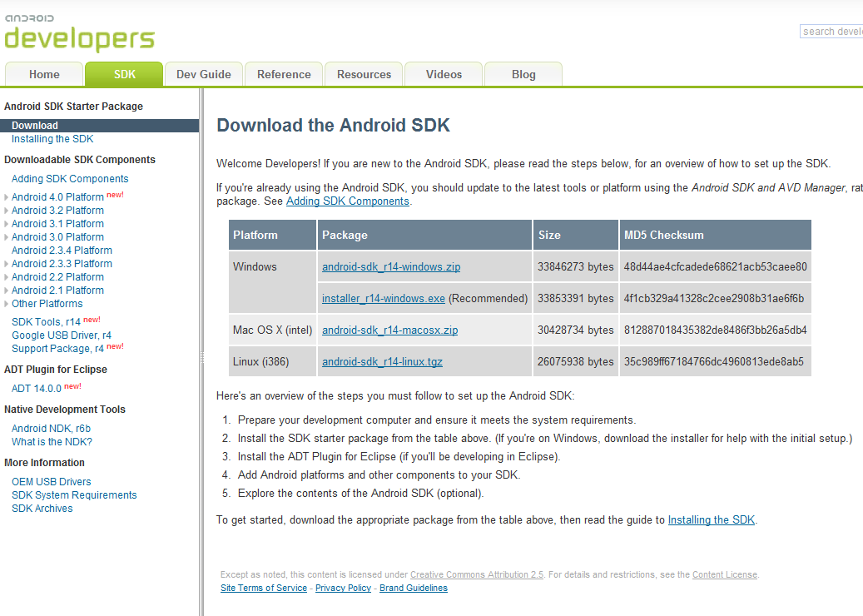This screenshot has width=863, height=616.
Task: Open the Home tab
Action: (x=44, y=74)
